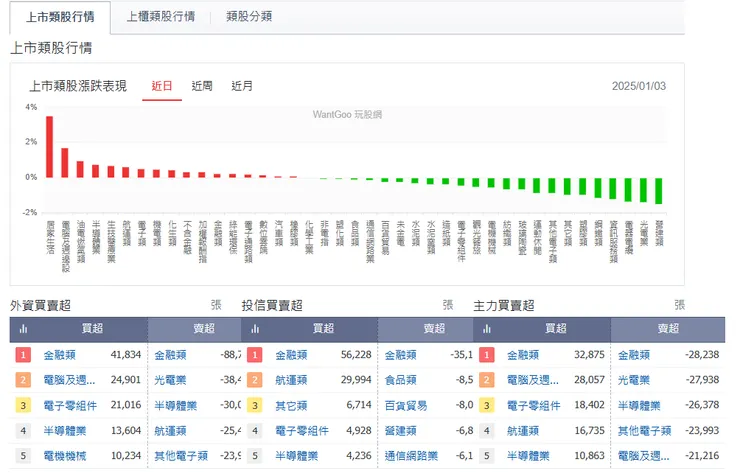The width and height of the screenshot is (740, 473).
Task: Click 買超 header in 外資買賣超 table
Action: [x=92, y=329]
